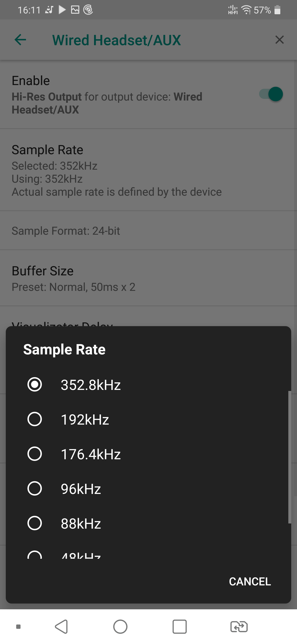Tap the back arrow icon

(20, 40)
